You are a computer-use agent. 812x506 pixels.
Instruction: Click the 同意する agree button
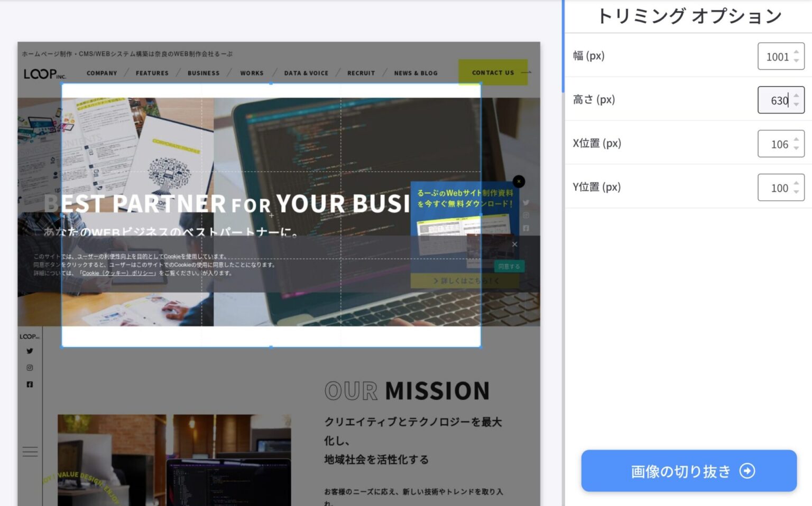tap(509, 266)
